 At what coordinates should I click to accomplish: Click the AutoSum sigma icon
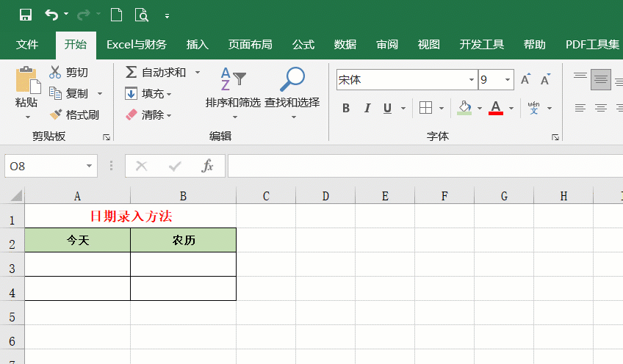coord(131,72)
